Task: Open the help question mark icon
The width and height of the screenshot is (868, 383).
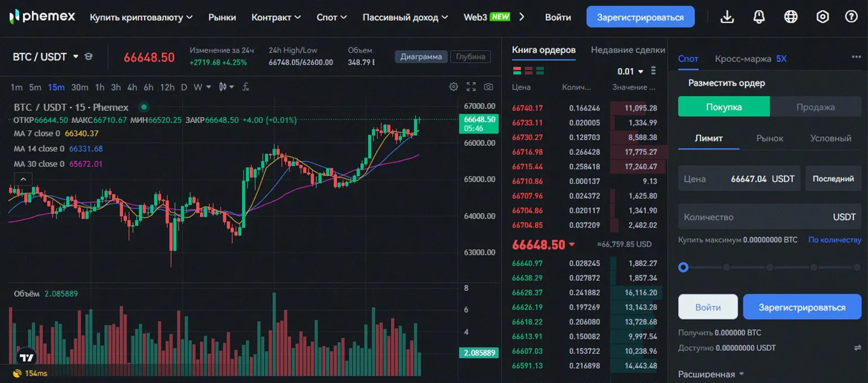Action: (x=851, y=17)
